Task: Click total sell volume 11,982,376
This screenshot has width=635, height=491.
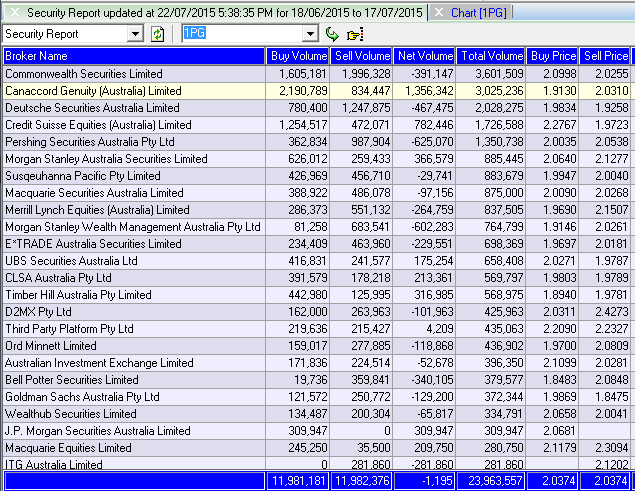Action: pyautogui.click(x=362, y=481)
